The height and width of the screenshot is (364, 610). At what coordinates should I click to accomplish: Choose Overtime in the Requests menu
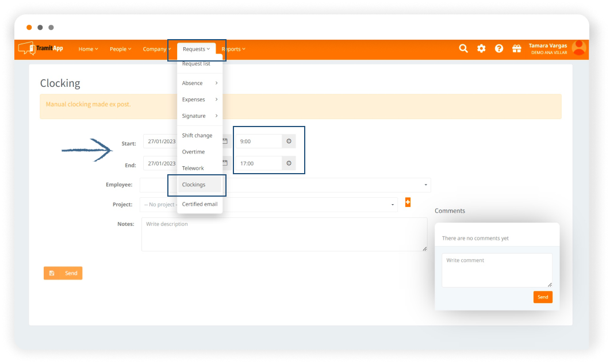coord(193,152)
